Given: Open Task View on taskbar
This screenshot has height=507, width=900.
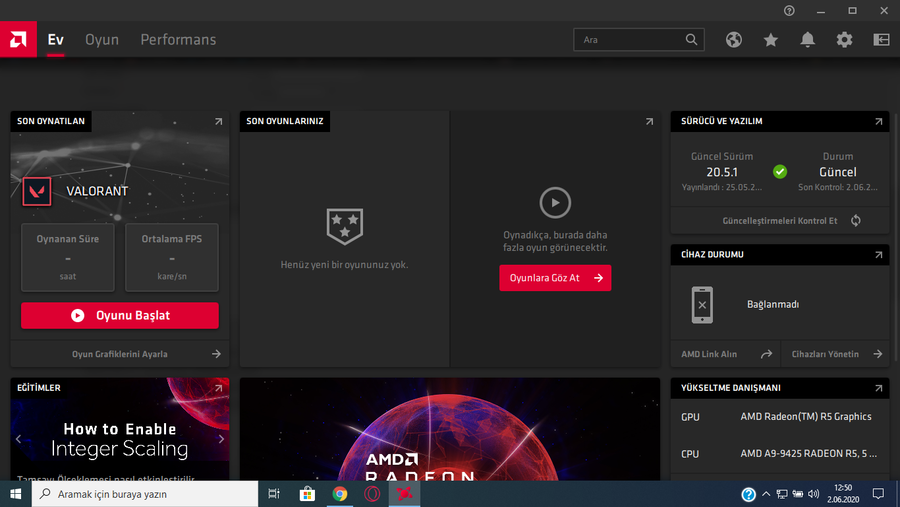Looking at the screenshot, I should coord(274,494).
